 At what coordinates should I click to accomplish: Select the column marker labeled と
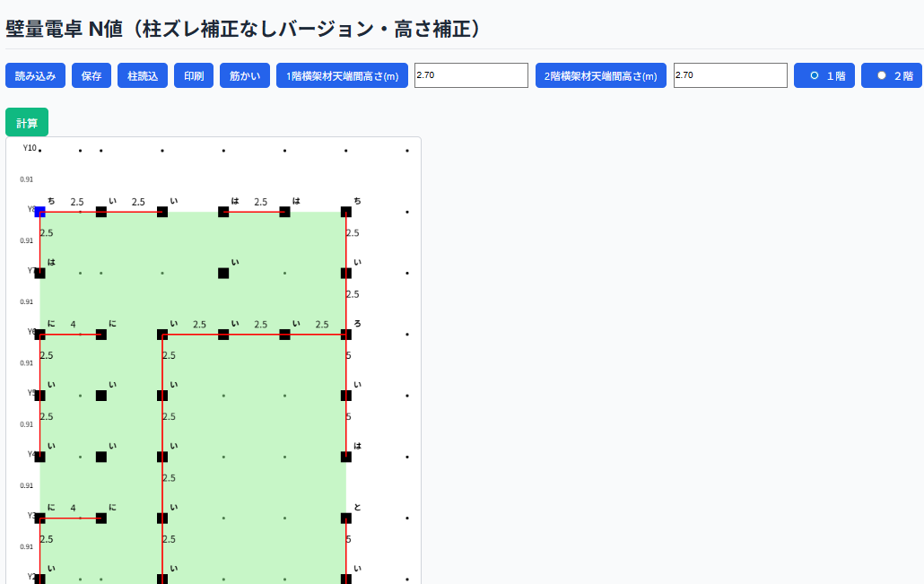pyautogui.click(x=346, y=519)
